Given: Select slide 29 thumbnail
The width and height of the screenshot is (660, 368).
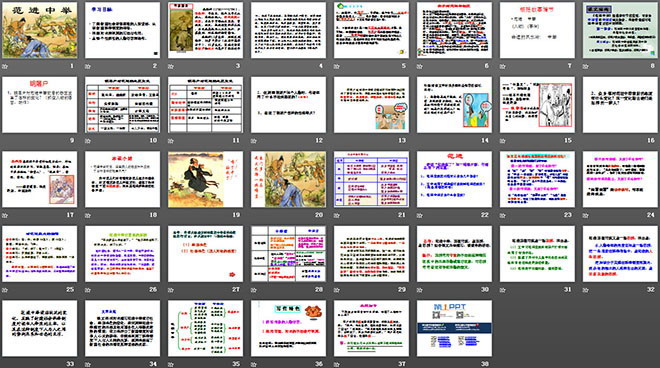Looking at the screenshot, I should click(x=371, y=254).
